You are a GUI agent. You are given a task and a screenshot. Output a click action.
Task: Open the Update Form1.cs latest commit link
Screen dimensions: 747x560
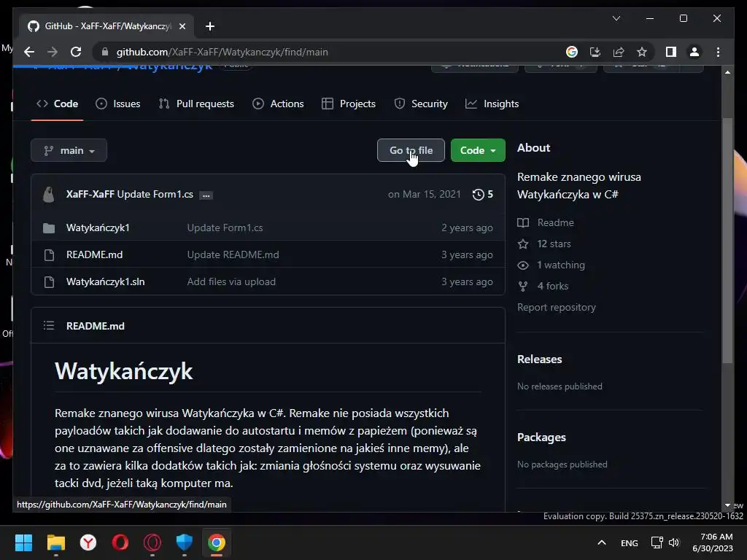[x=155, y=194]
